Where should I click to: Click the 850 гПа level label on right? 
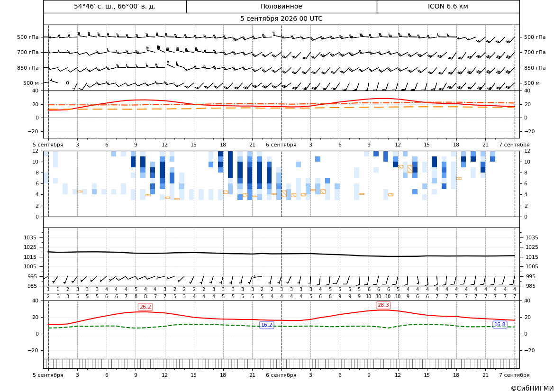(x=535, y=68)
